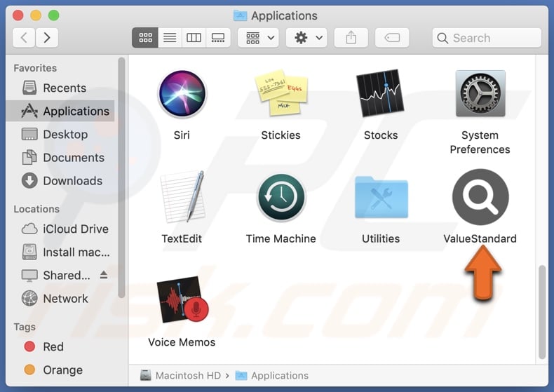
Task: Select System Preferences gear icon
Action: 480,93
